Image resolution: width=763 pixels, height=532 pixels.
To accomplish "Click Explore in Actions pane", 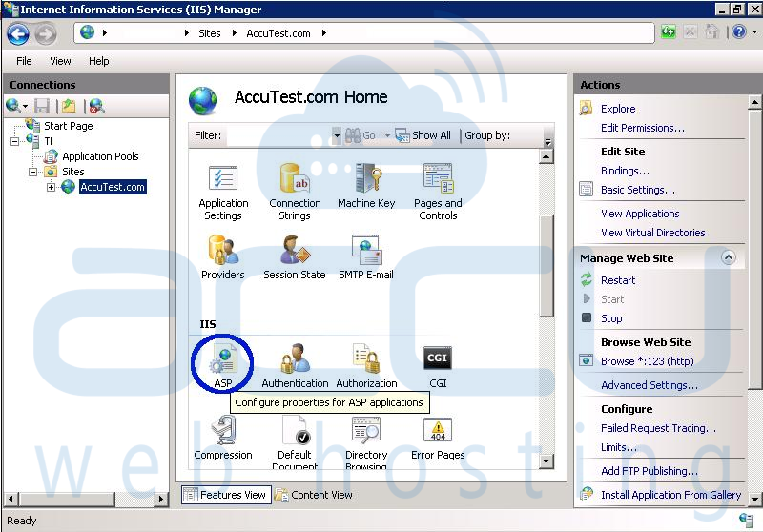I will (x=617, y=109).
